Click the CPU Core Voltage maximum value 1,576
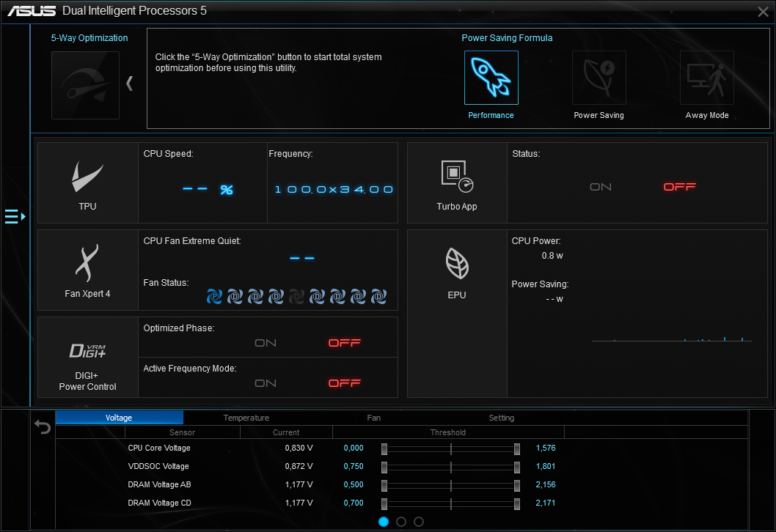Viewport: 776px width, 532px height. pyautogui.click(x=546, y=448)
